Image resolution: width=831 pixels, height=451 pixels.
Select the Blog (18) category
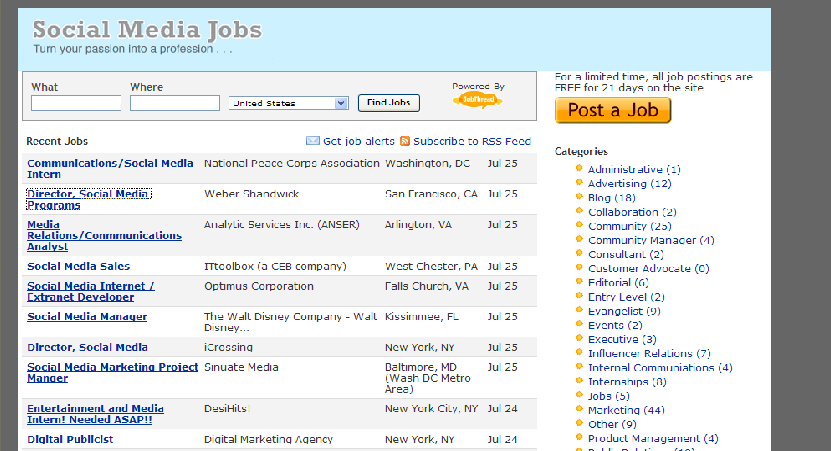(x=612, y=198)
